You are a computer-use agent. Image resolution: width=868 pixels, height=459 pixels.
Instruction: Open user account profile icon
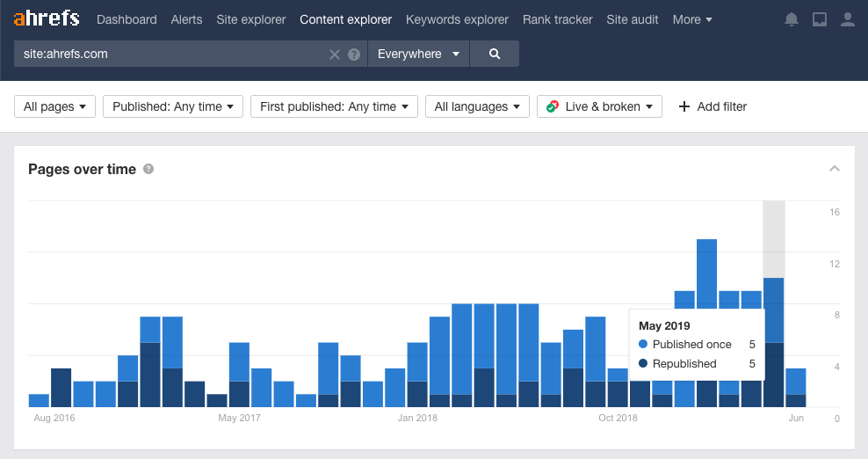(x=848, y=20)
